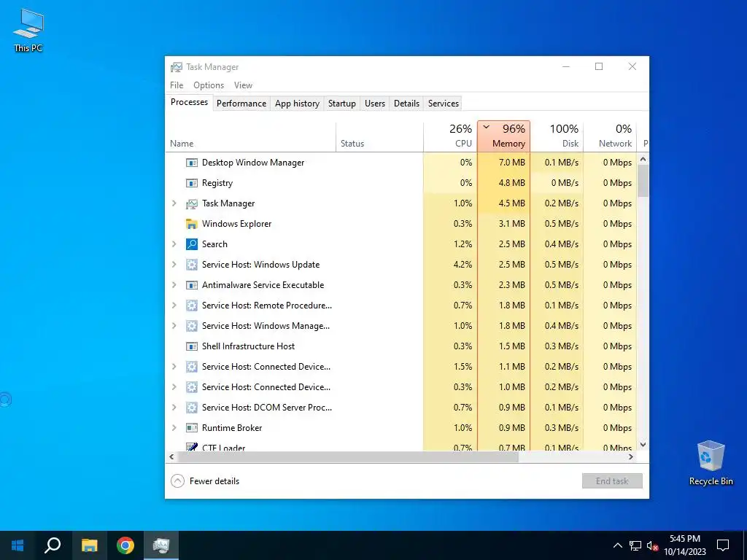Sort by the Memory column header
The image size is (747, 560).
click(503, 136)
